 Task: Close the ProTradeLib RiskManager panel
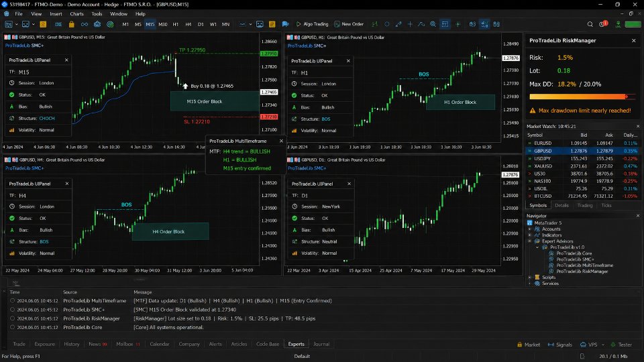633,41
